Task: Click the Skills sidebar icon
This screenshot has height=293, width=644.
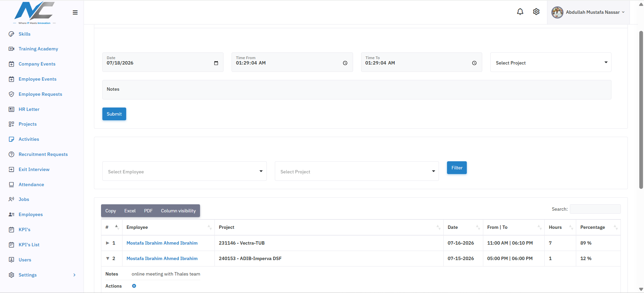Action: coord(11,34)
